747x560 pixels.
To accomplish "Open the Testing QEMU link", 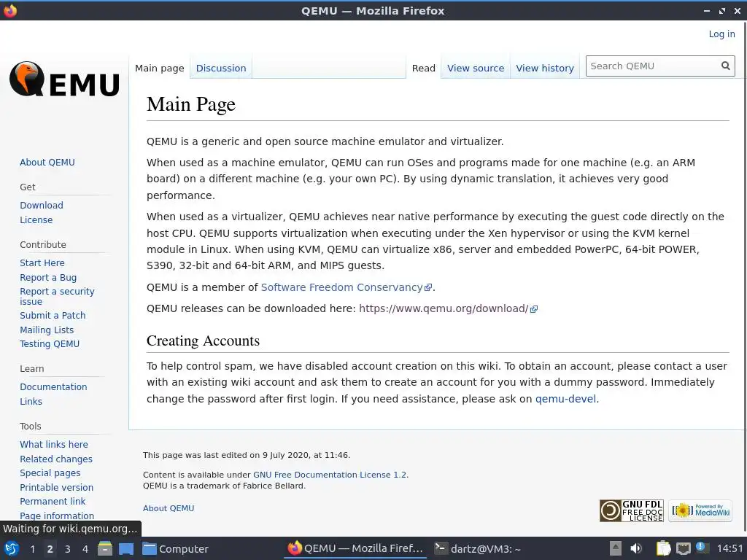I will 50,344.
